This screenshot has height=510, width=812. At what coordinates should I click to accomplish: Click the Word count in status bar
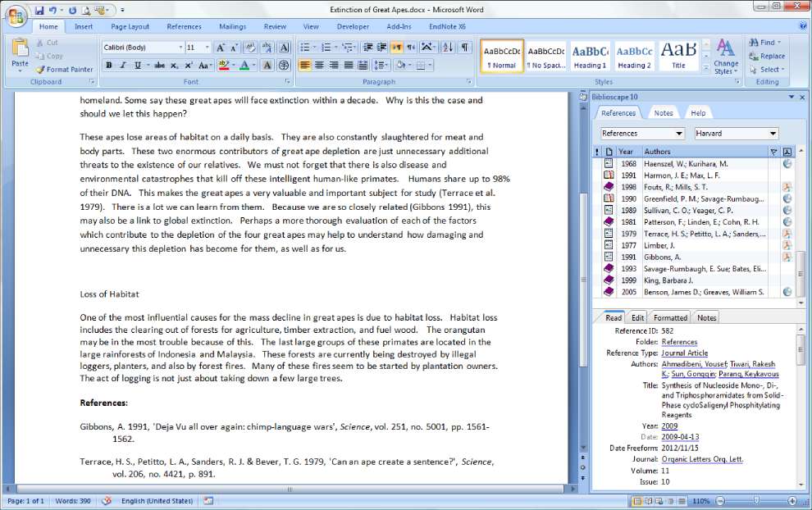73,501
